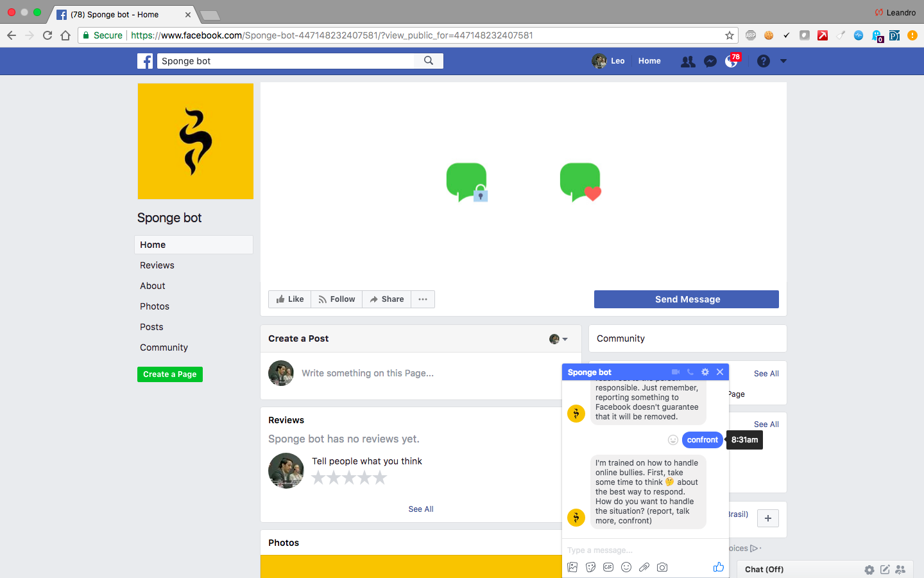Create new group from chat bar
This screenshot has width=924, height=578.
tap(900, 570)
